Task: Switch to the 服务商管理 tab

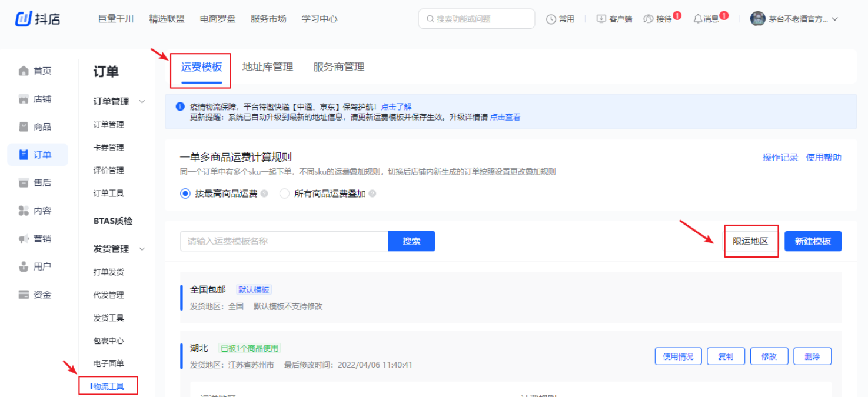Action: [x=338, y=67]
